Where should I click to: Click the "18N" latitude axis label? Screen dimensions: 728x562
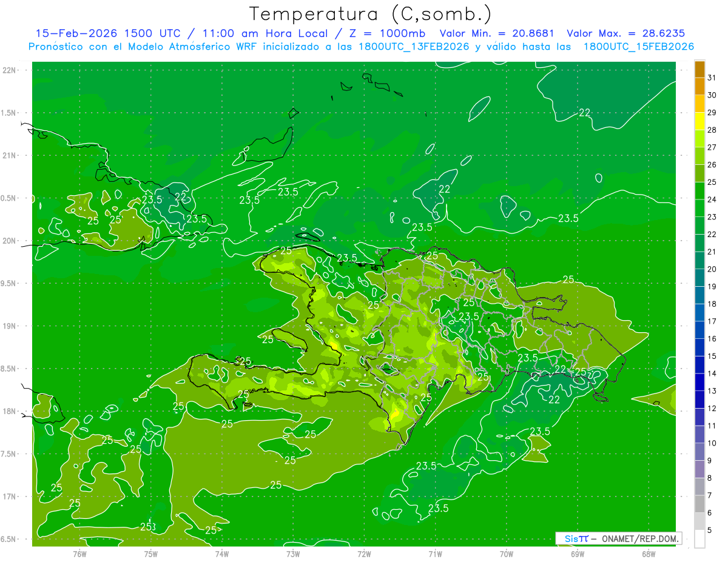pos(10,411)
